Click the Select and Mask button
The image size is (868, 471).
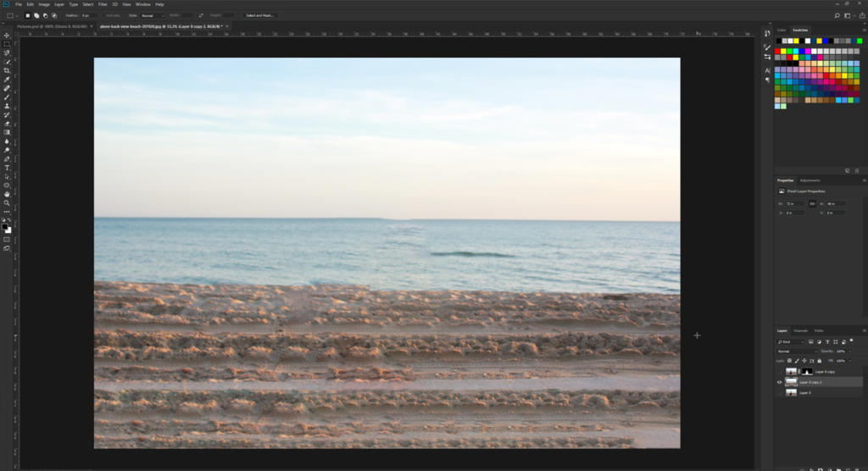tap(259, 15)
